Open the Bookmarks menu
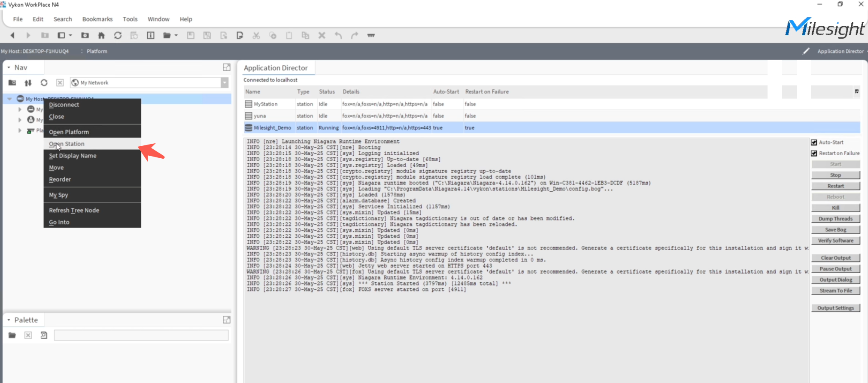The width and height of the screenshot is (868, 383). point(97,19)
